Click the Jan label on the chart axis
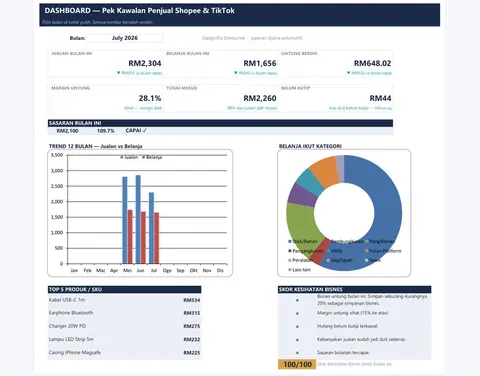Image resolution: width=480 pixels, height=376 pixels. point(74,270)
